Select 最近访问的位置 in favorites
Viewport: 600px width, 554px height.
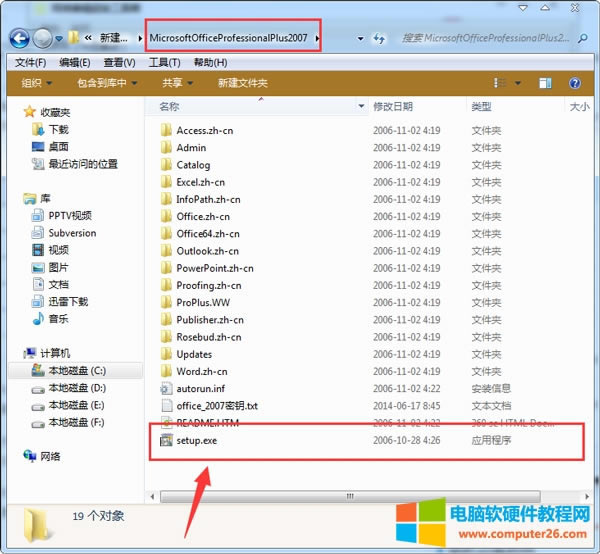pos(83,164)
